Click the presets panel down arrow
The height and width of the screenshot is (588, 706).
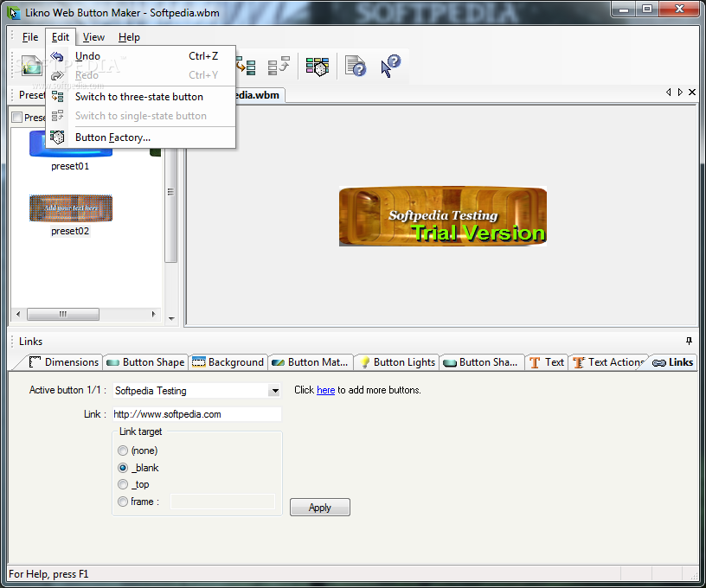[x=171, y=318]
